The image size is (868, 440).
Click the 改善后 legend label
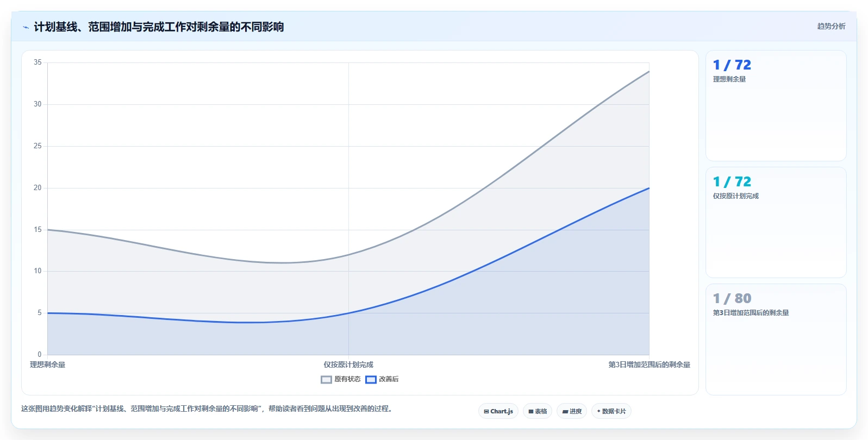[x=389, y=379]
